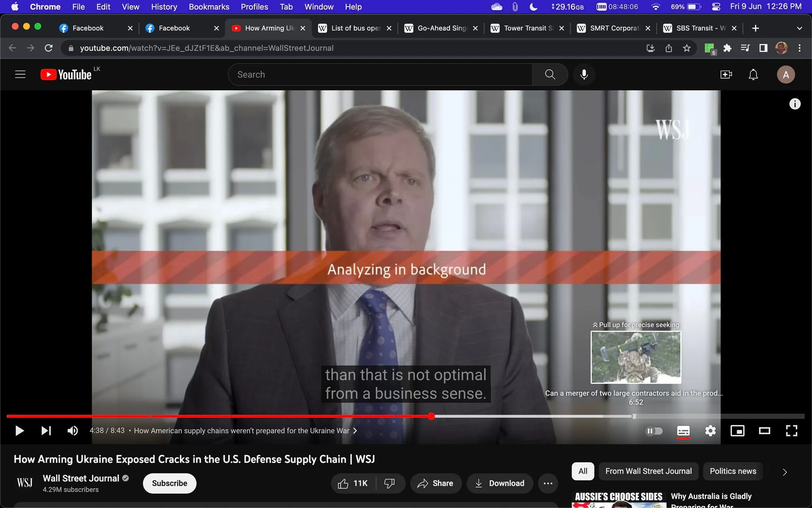Open the media controls icon in the toolbar

745,48
